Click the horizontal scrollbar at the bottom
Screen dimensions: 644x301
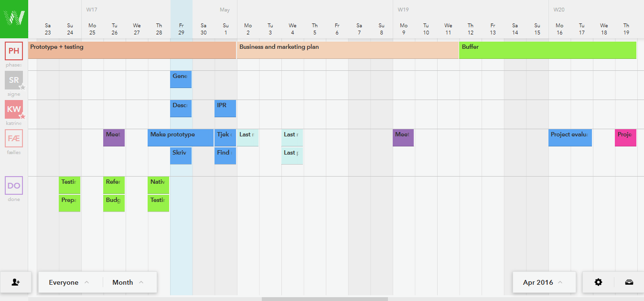point(324,299)
